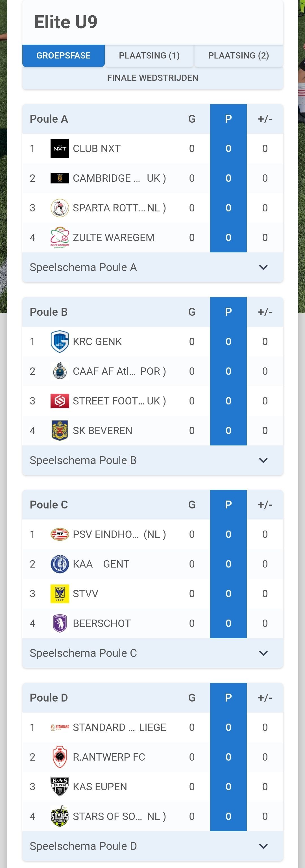Screen dimensions: 305x868
Task: Click the PSV Eindhoven logo
Action: (x=60, y=534)
